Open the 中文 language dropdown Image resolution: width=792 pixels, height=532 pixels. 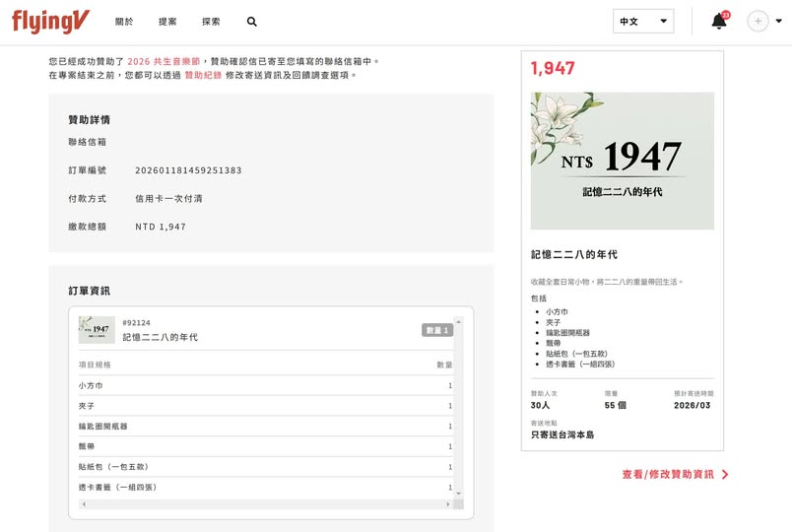[643, 22]
